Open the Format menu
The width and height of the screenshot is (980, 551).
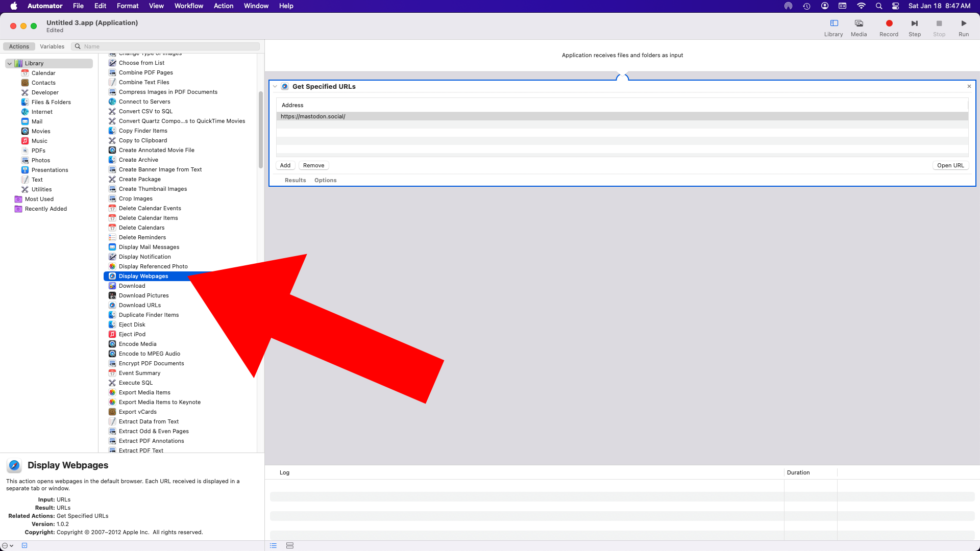point(128,6)
